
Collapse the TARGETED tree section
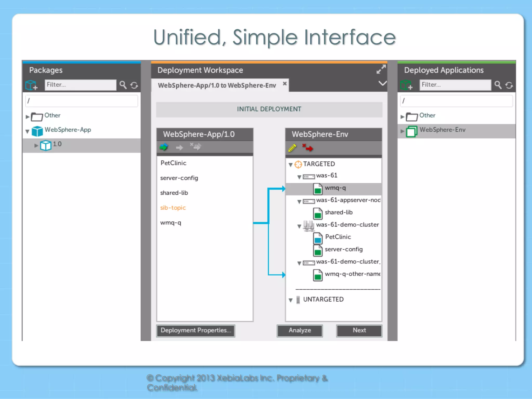(291, 165)
